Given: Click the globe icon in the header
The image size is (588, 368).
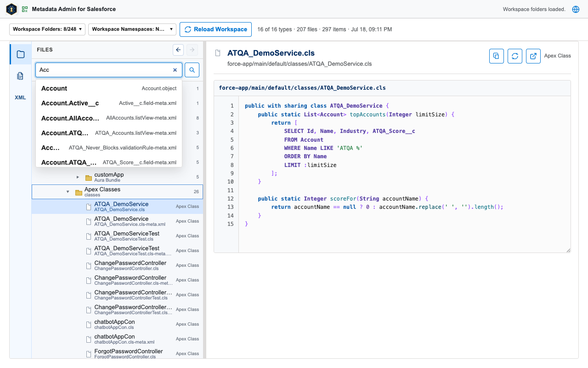Looking at the screenshot, I should (576, 9).
